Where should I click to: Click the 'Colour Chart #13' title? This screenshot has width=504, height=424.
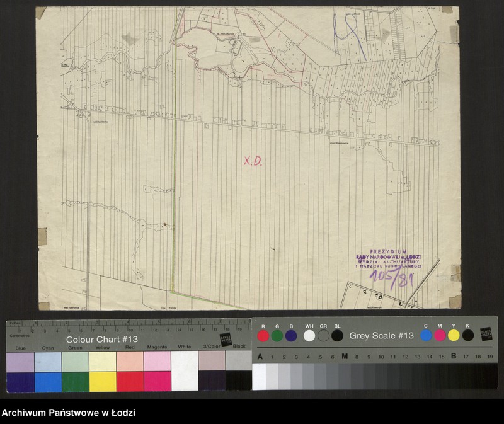(102, 339)
